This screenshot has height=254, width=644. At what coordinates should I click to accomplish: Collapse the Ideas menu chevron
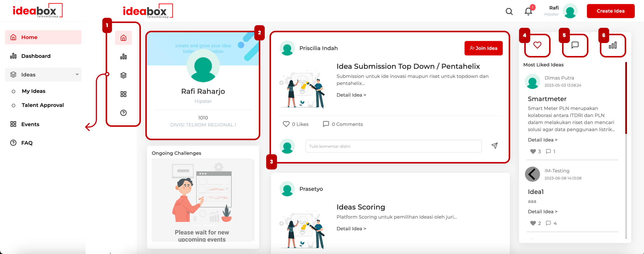tap(77, 74)
